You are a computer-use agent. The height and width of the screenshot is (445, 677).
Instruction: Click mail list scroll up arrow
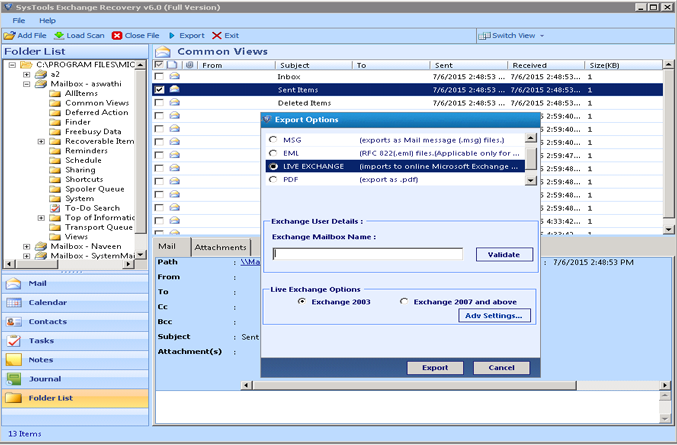click(668, 65)
